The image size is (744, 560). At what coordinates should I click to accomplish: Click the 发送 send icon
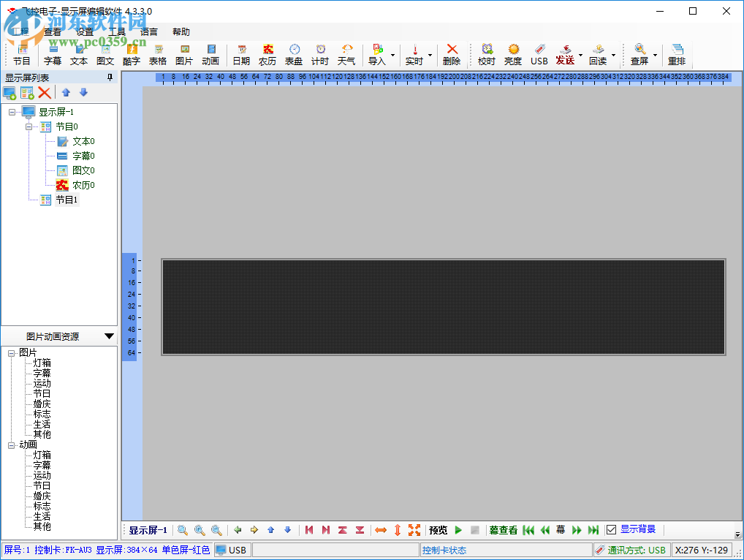point(565,55)
